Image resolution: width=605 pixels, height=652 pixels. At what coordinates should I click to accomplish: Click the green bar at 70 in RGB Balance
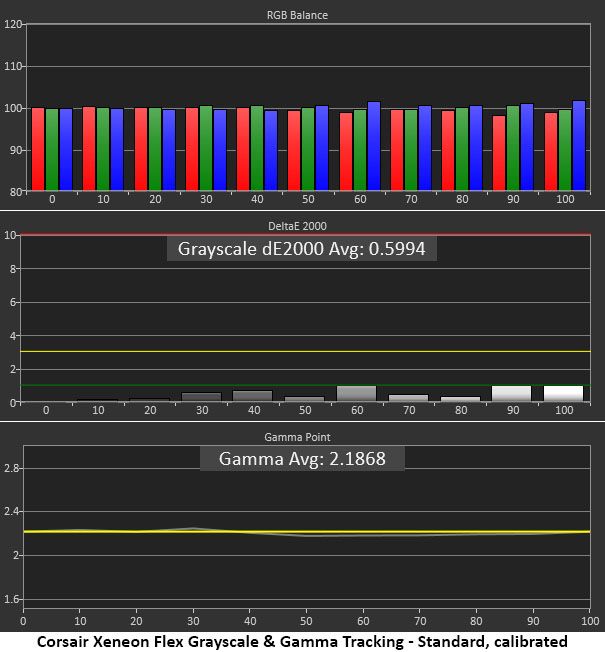pyautogui.click(x=411, y=150)
